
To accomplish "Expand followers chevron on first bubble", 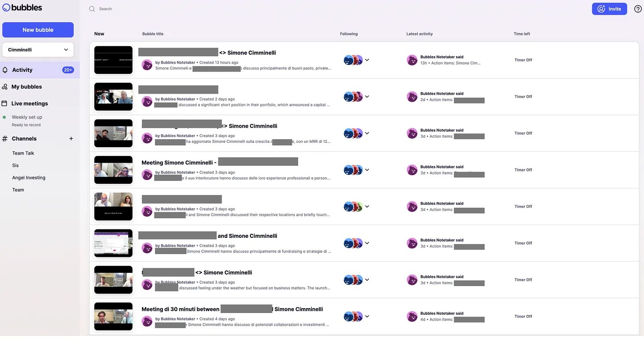I will click(x=367, y=60).
